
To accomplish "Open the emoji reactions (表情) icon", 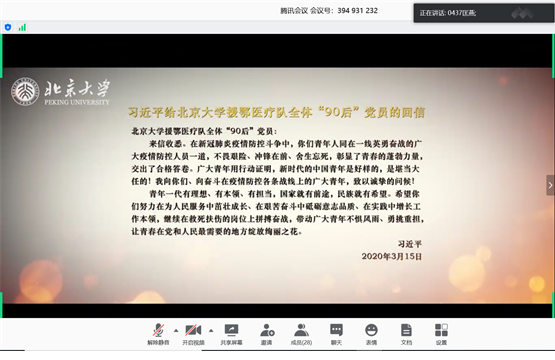I will click(371, 335).
